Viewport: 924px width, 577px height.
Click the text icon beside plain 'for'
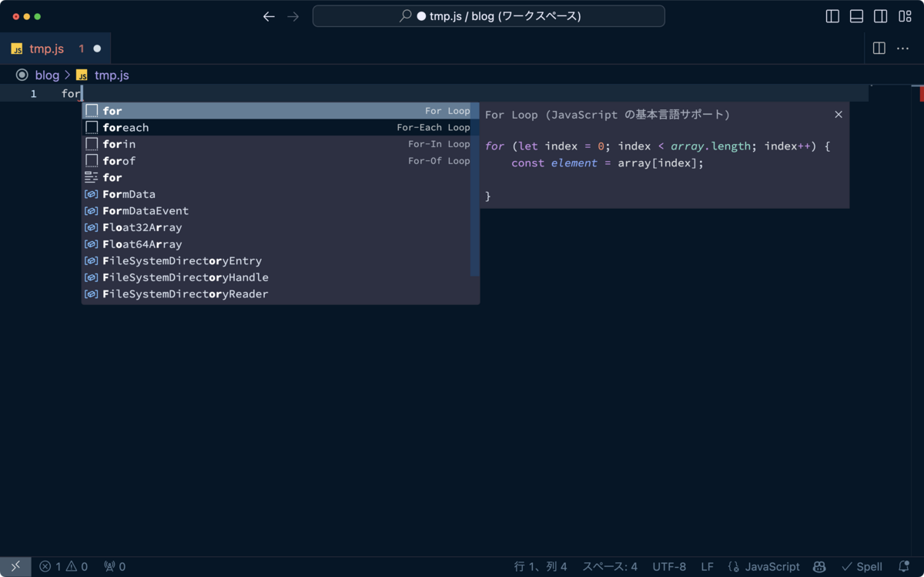coord(91,177)
